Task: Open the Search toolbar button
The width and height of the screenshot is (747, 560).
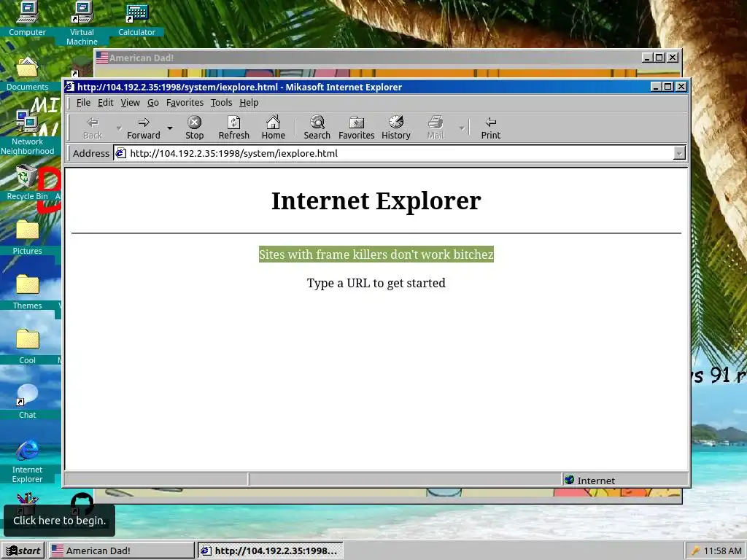Action: (x=317, y=128)
